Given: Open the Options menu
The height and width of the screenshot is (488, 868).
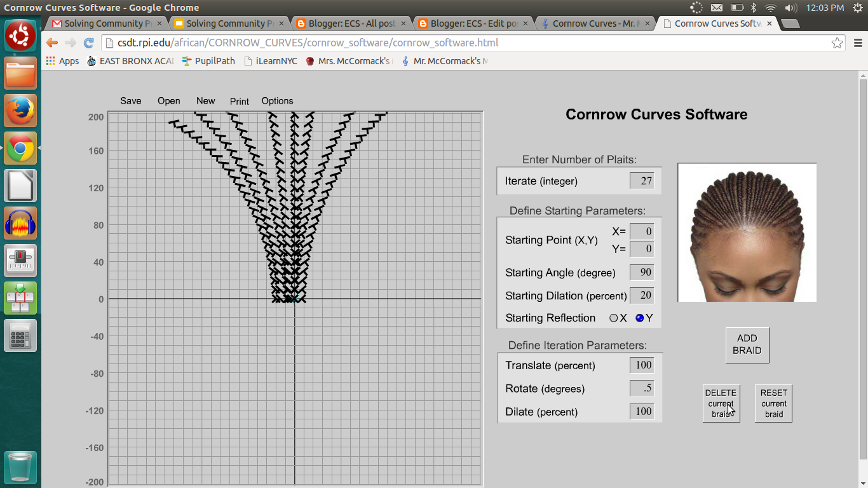Looking at the screenshot, I should [277, 101].
